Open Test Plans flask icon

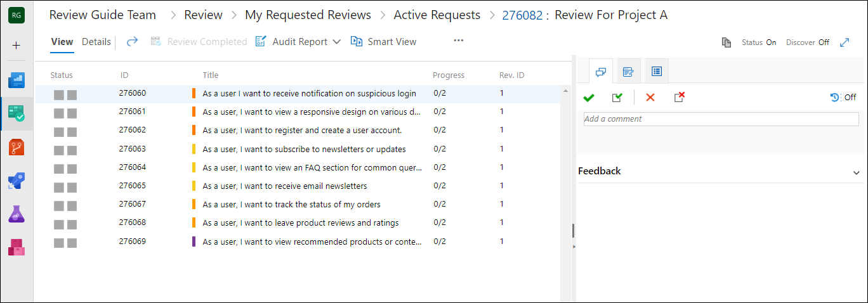(x=16, y=214)
